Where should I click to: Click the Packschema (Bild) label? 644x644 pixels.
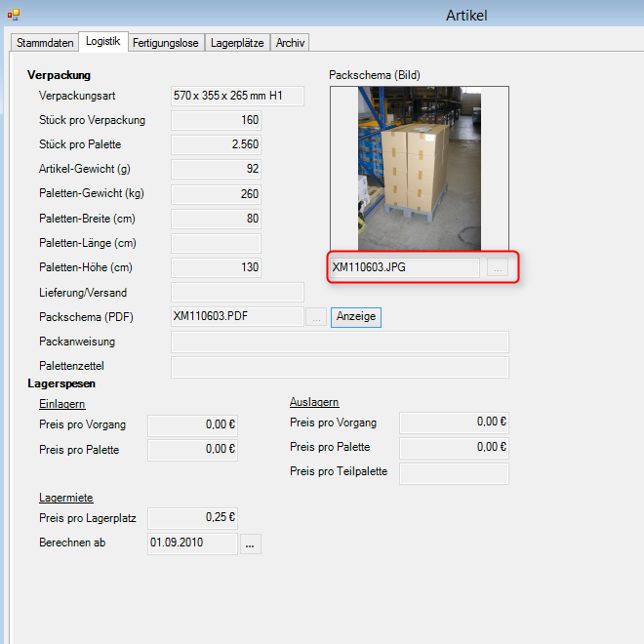coord(375,75)
